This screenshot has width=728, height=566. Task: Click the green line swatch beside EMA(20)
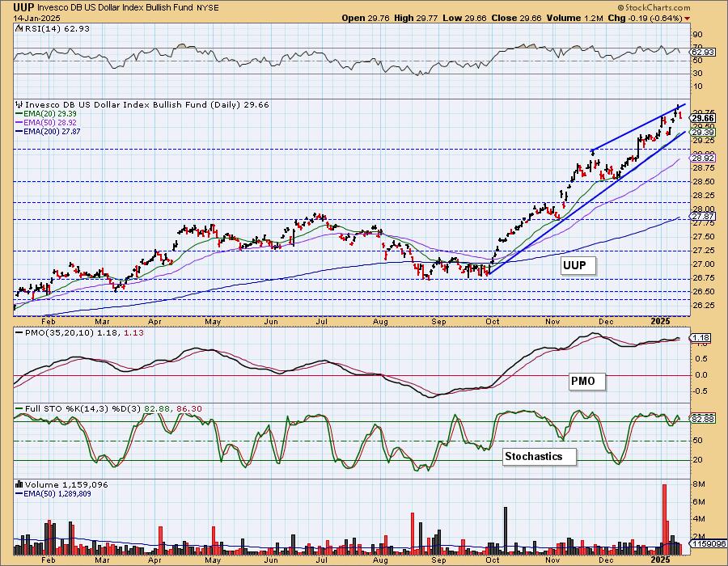[19, 114]
